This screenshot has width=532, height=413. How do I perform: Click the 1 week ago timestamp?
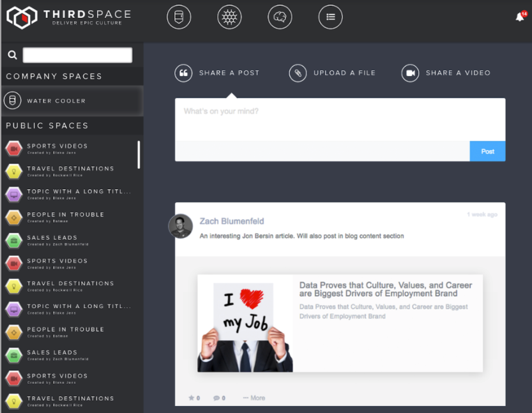(482, 215)
